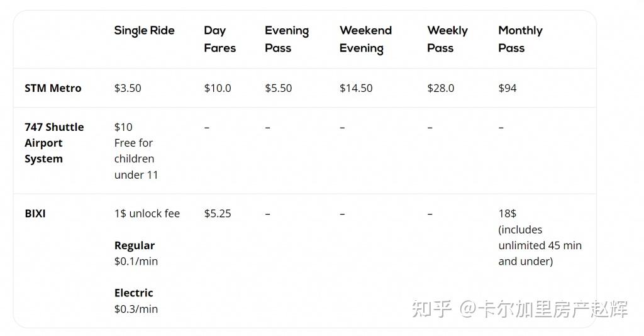Screen dimensions: 644x336
Task: Click the STM Metro $3.50 single ride price
Action: (128, 88)
